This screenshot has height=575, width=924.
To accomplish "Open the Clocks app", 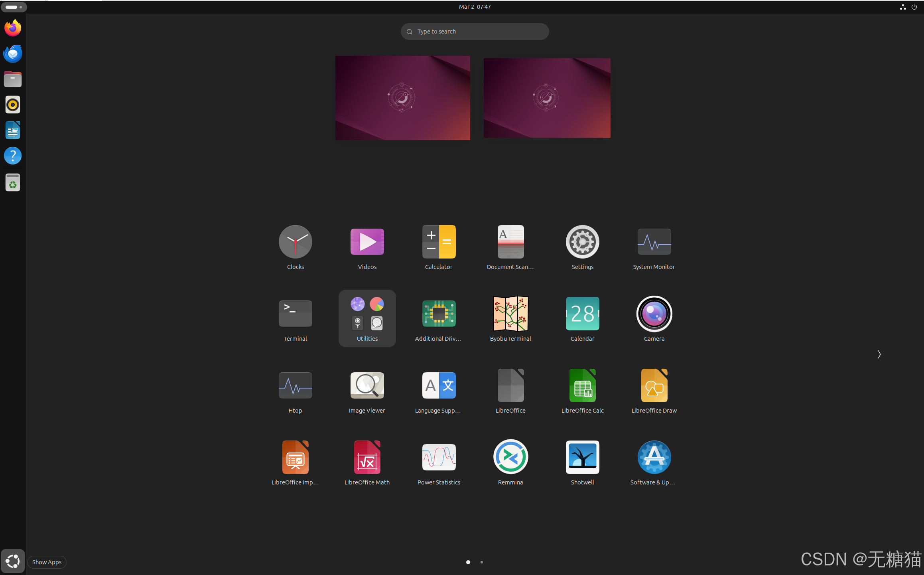I will (295, 242).
